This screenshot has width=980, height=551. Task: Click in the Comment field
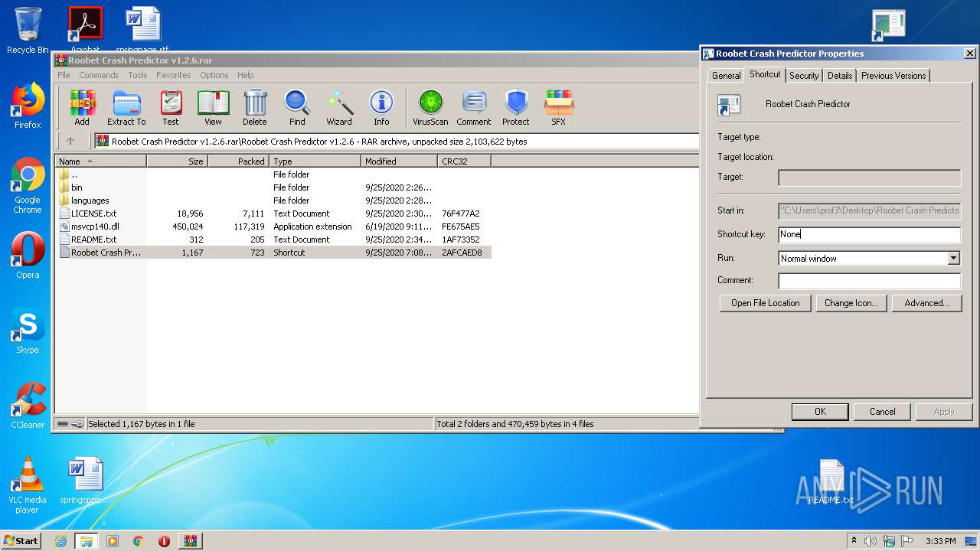pyautogui.click(x=869, y=281)
